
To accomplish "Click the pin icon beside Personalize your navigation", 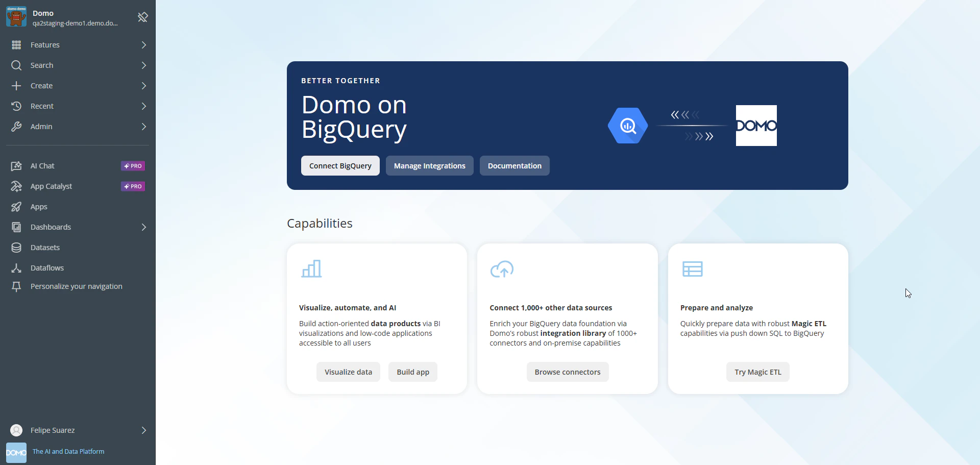I will click(16, 287).
